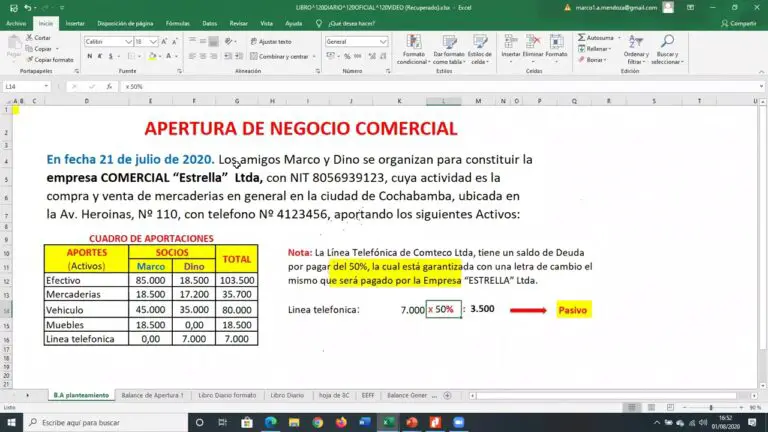Screen dimensions: 768x432
Task: Toggle underline (S) formatting
Action: click(111, 56)
